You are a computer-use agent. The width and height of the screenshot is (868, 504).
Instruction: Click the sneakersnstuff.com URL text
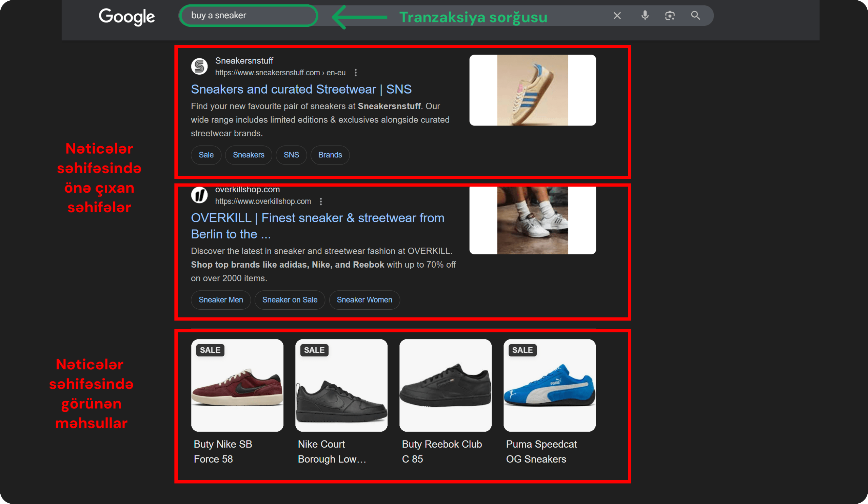[x=280, y=73]
